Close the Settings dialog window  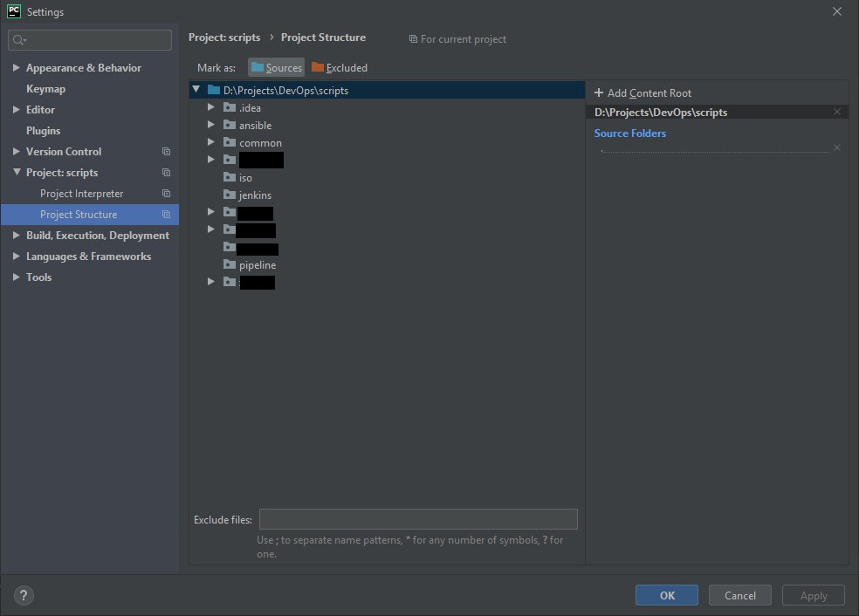click(837, 11)
